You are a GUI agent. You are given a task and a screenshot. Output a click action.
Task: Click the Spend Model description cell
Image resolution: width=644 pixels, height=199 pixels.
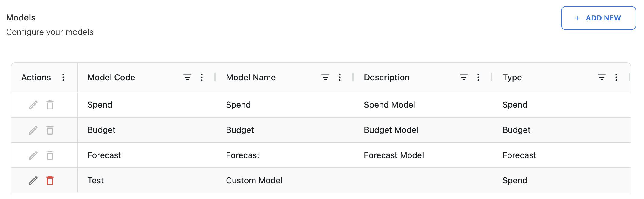coord(389,105)
